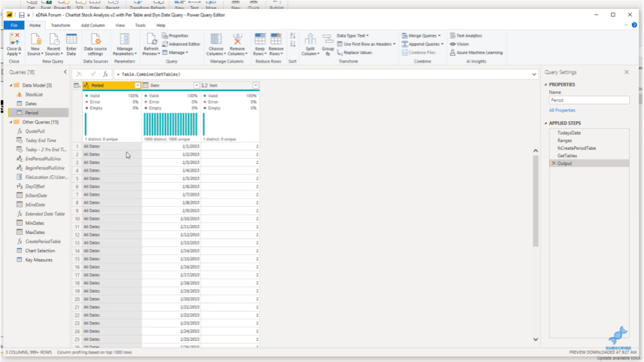Viewport: 644px width, 362px height.
Task: Click the Data source settings icon
Action: 96,39
